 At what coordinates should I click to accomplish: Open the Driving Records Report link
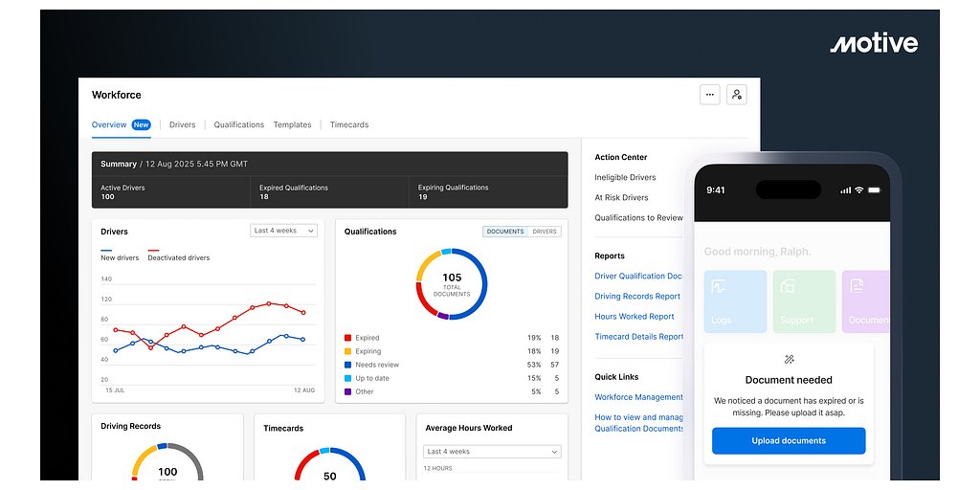[x=637, y=297]
